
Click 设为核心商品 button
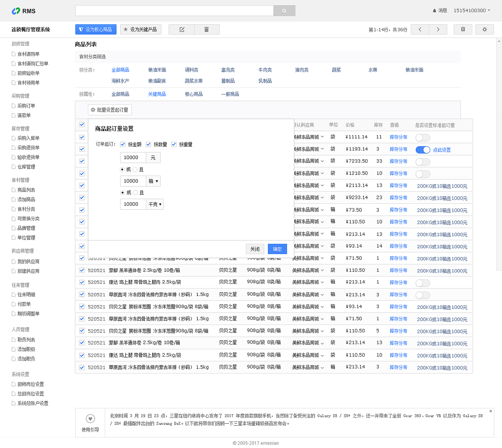(x=96, y=29)
